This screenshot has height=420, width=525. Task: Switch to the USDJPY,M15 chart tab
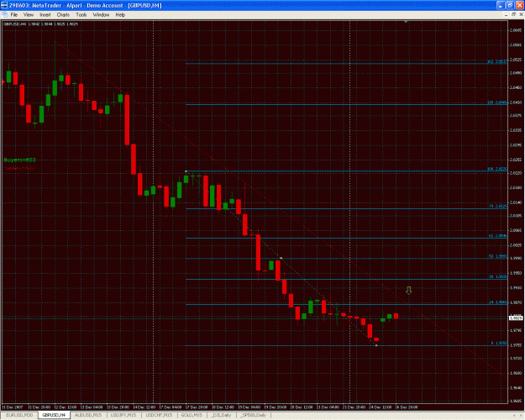click(x=123, y=415)
